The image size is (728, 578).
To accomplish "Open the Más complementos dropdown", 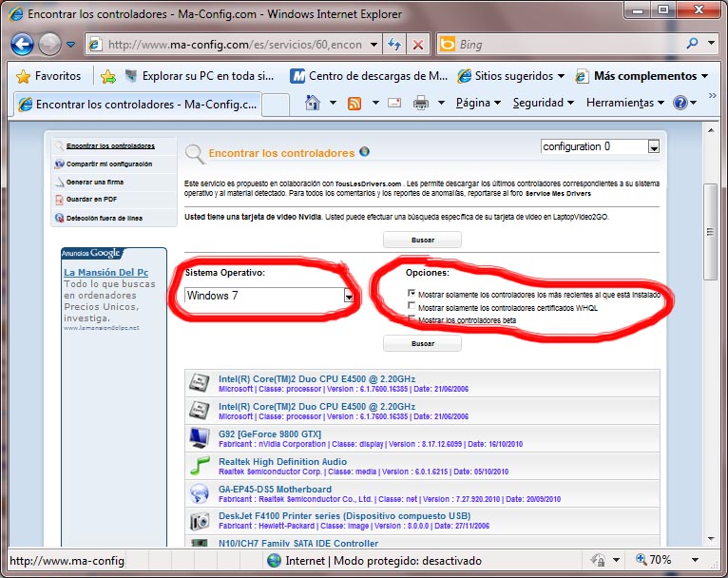I will (642, 76).
